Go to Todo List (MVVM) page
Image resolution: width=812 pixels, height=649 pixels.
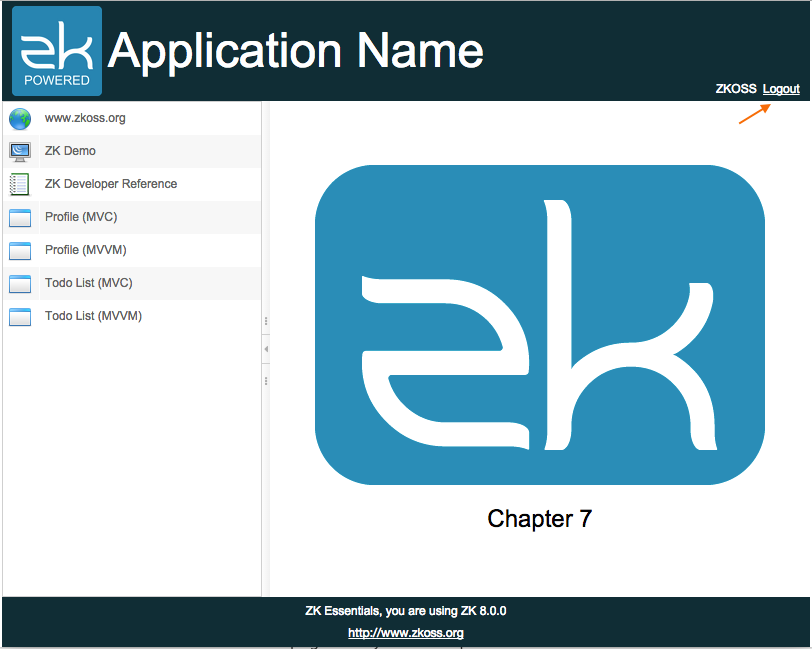click(132, 316)
